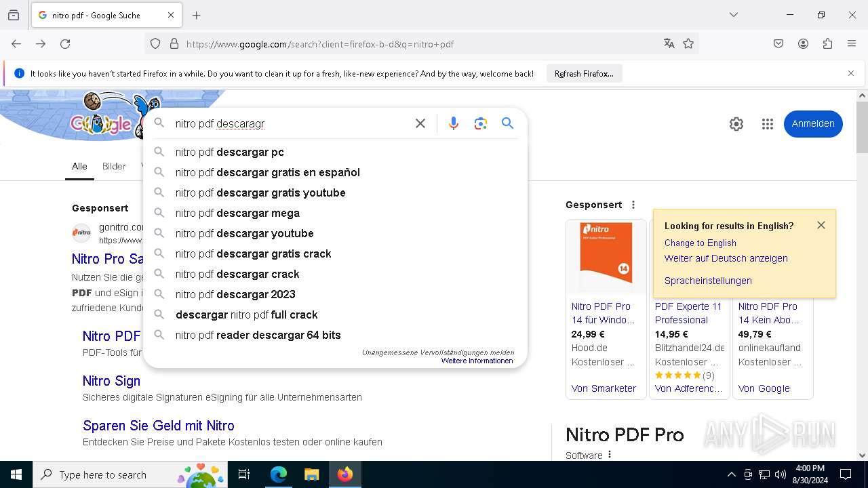Image resolution: width=868 pixels, height=488 pixels.
Task: Choose suggestion descargar gratis en español
Action: (x=335, y=172)
